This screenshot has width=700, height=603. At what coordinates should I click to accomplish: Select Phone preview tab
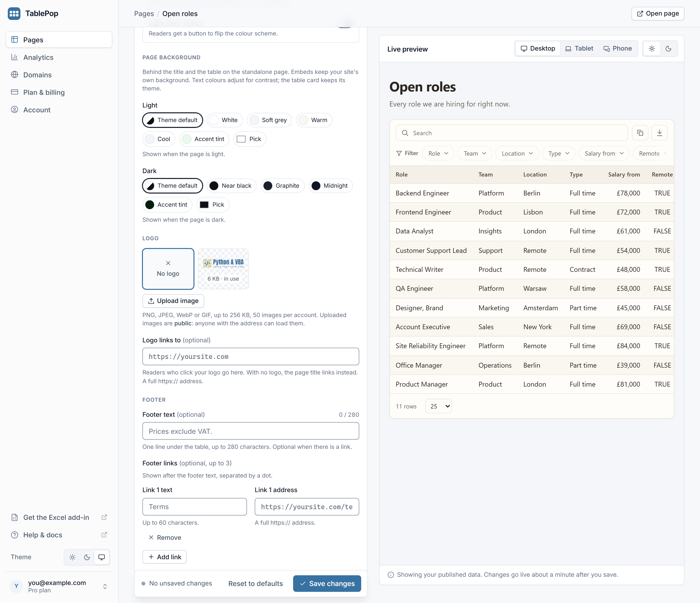tap(618, 49)
